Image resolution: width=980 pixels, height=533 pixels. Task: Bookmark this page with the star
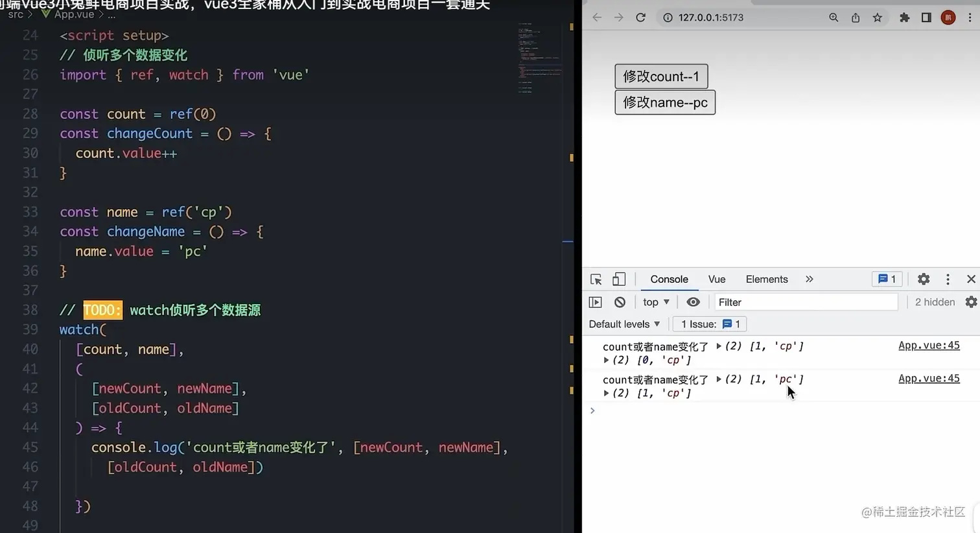tap(878, 18)
